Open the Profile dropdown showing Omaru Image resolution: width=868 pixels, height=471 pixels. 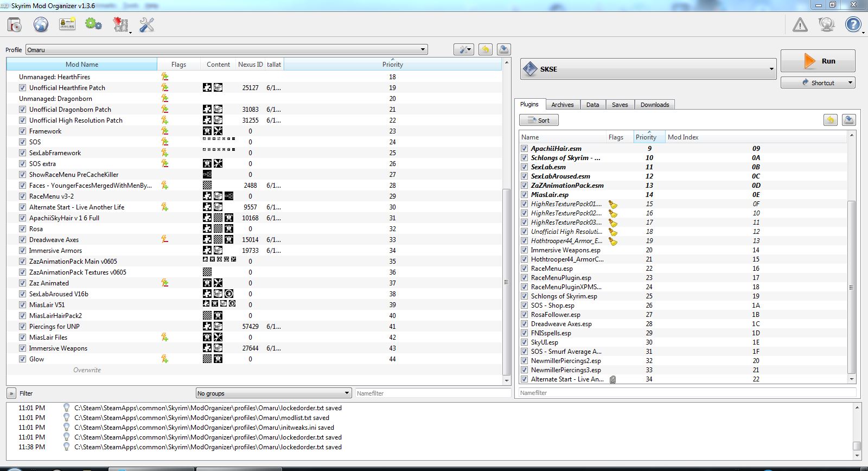click(226, 49)
